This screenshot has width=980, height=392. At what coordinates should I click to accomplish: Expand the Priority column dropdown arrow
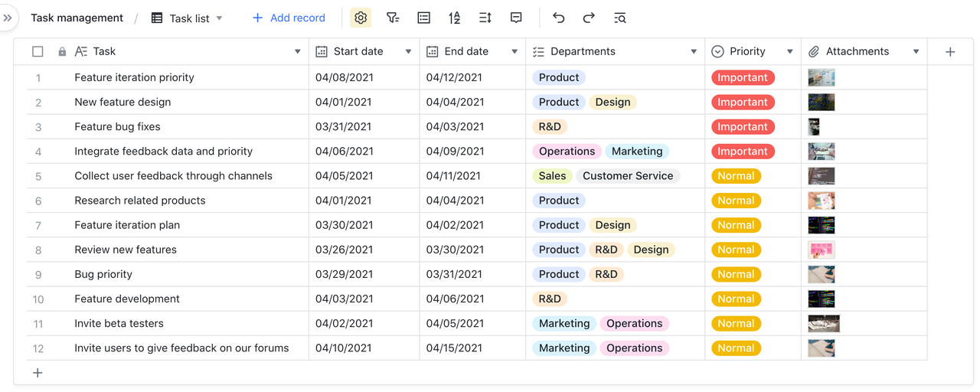click(x=789, y=51)
